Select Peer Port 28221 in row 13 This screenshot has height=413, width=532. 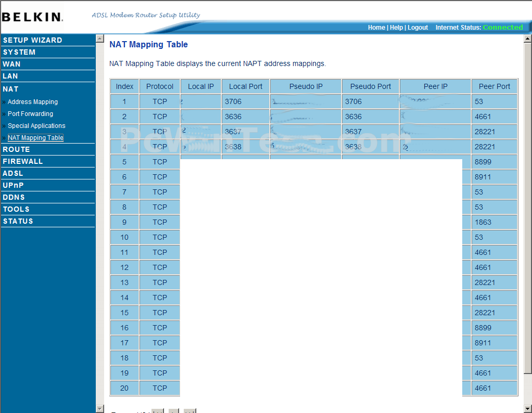[x=495, y=282]
